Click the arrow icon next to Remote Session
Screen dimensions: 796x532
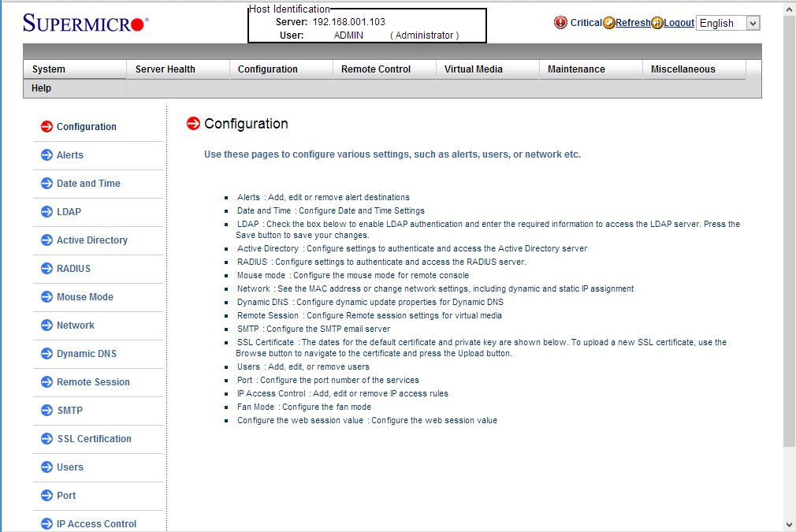[x=46, y=382]
